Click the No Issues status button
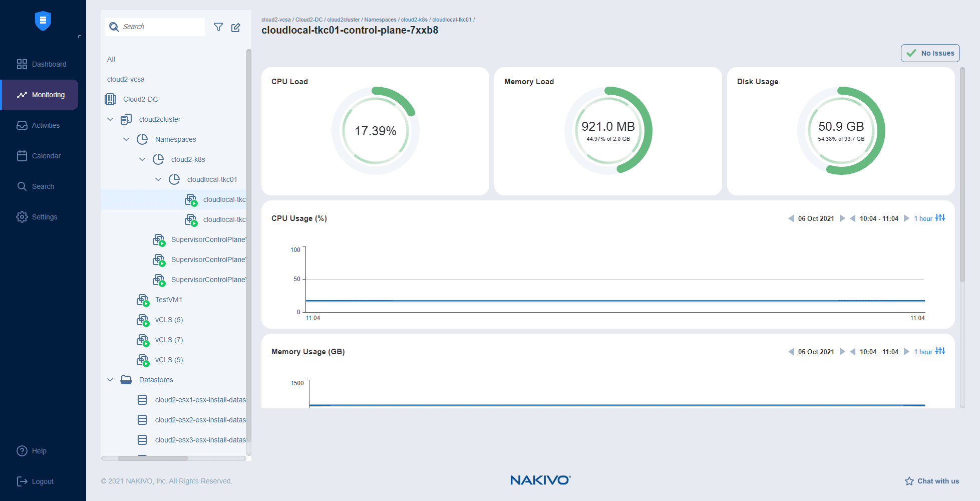The width and height of the screenshot is (980, 501). [x=930, y=53]
